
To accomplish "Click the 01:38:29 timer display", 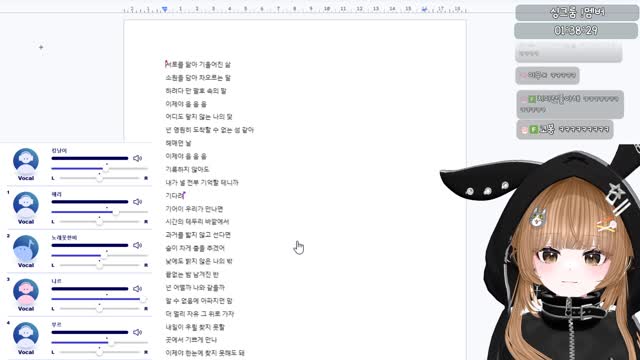I will (576, 31).
